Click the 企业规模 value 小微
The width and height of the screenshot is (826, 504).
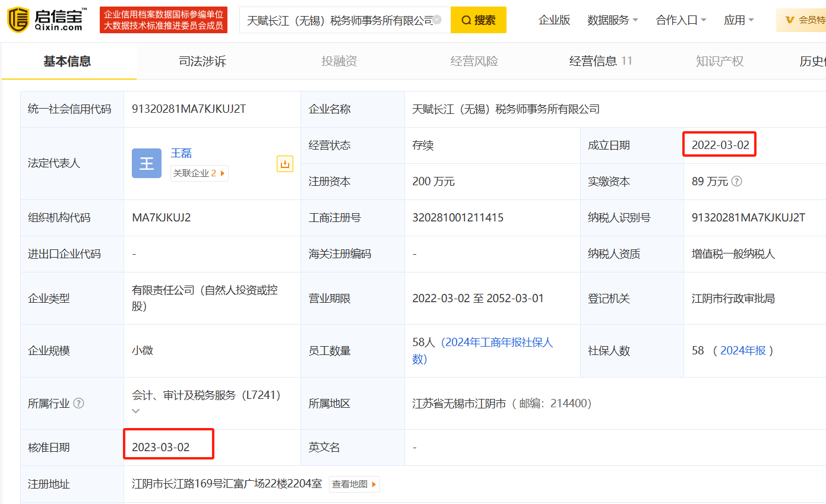[x=143, y=351]
